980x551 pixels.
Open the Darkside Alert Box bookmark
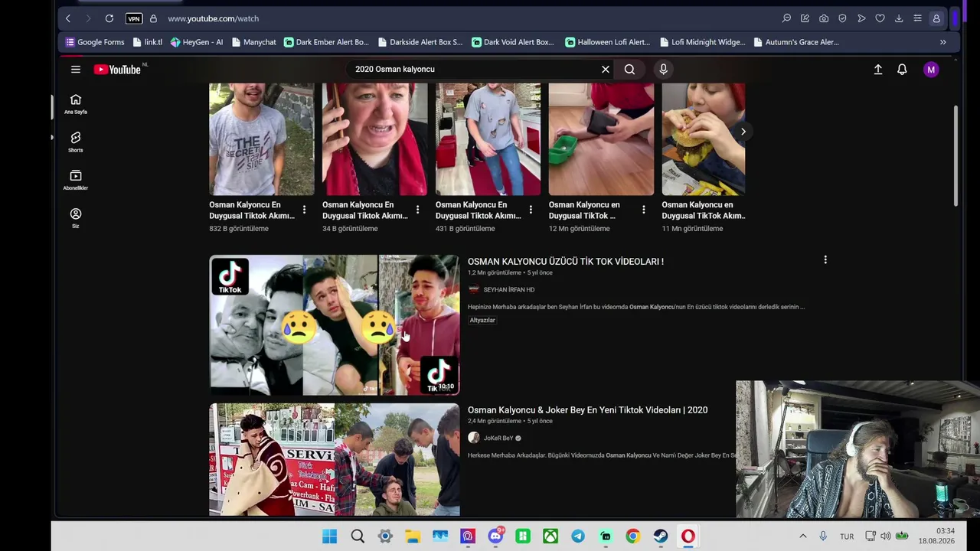(x=420, y=42)
